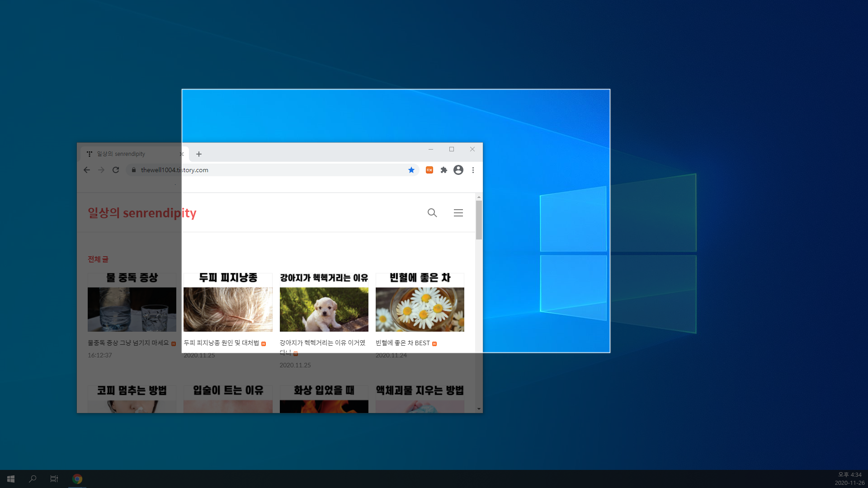Open the Extensions puzzle icon
The height and width of the screenshot is (488, 868).
444,170
